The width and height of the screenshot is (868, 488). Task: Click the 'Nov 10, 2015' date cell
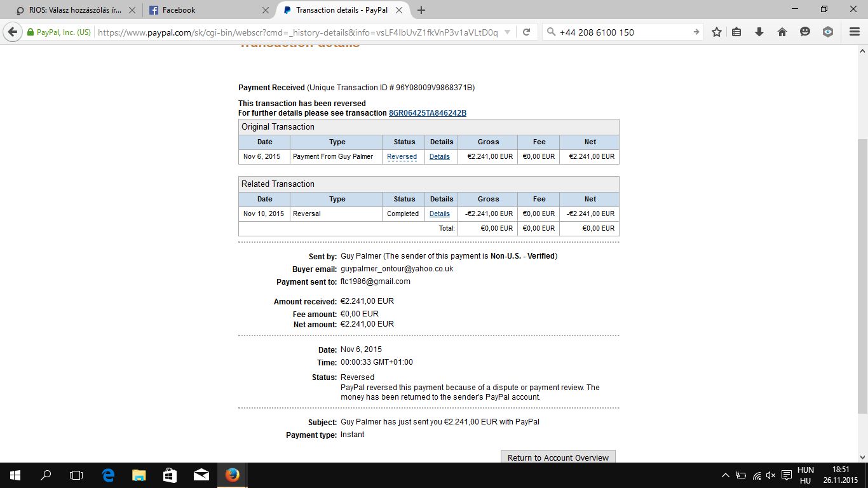point(264,213)
